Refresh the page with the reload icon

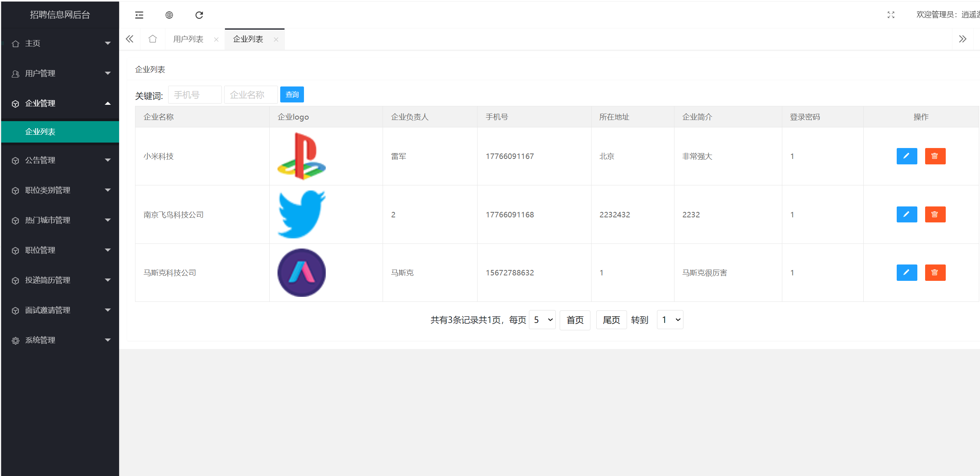pos(199,15)
